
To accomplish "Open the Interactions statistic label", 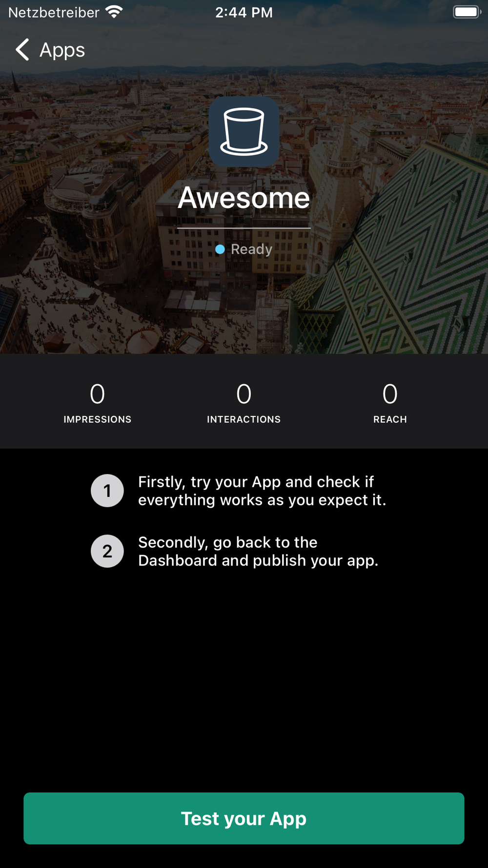I will [x=244, y=419].
